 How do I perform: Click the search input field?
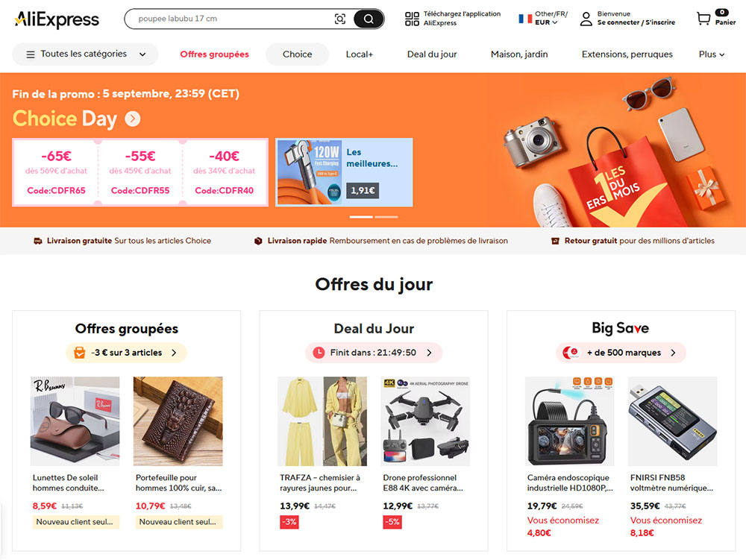233,19
